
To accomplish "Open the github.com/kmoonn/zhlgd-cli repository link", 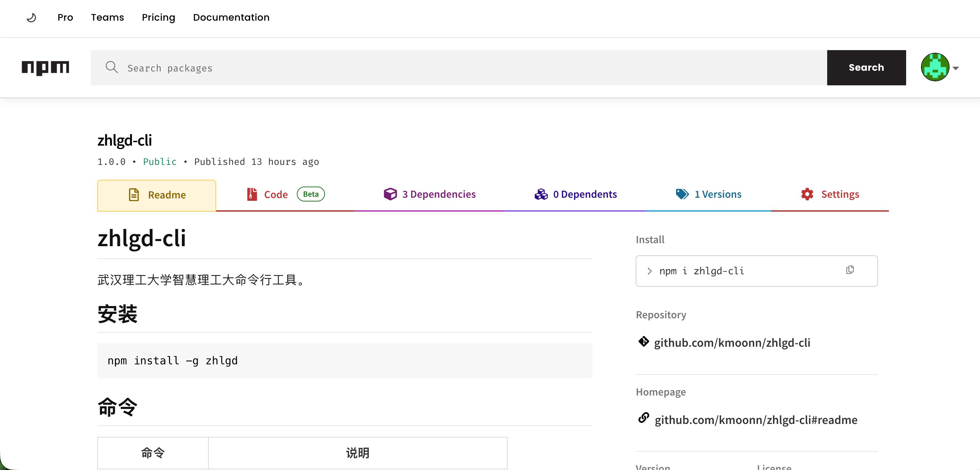I will tap(732, 343).
